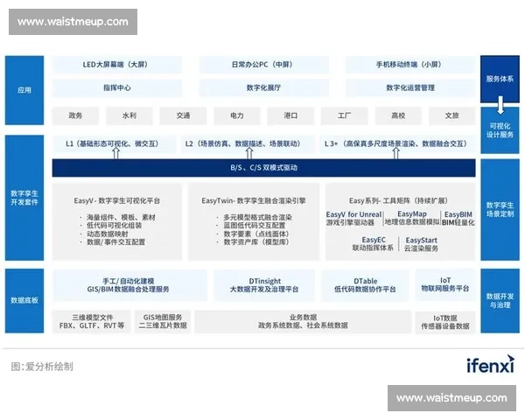
Task: Choose the 交通 industry box
Action: point(183,115)
